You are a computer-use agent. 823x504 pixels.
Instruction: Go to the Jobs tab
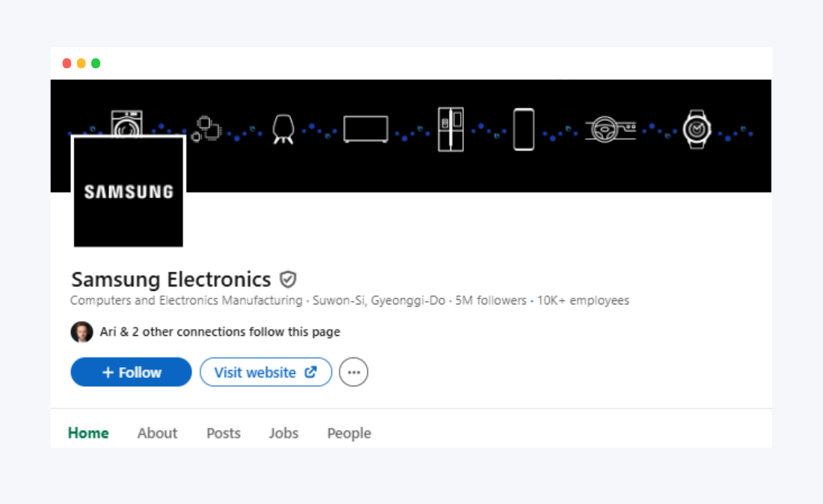click(x=284, y=433)
